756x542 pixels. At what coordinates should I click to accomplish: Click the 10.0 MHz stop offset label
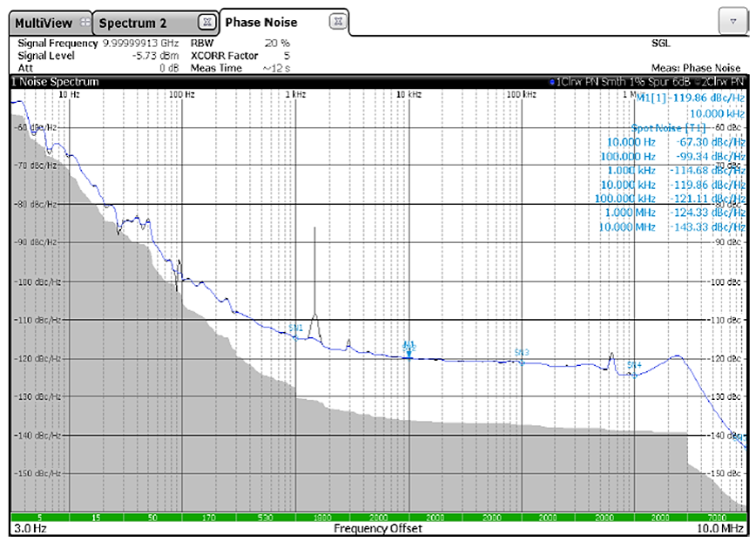coord(720,529)
